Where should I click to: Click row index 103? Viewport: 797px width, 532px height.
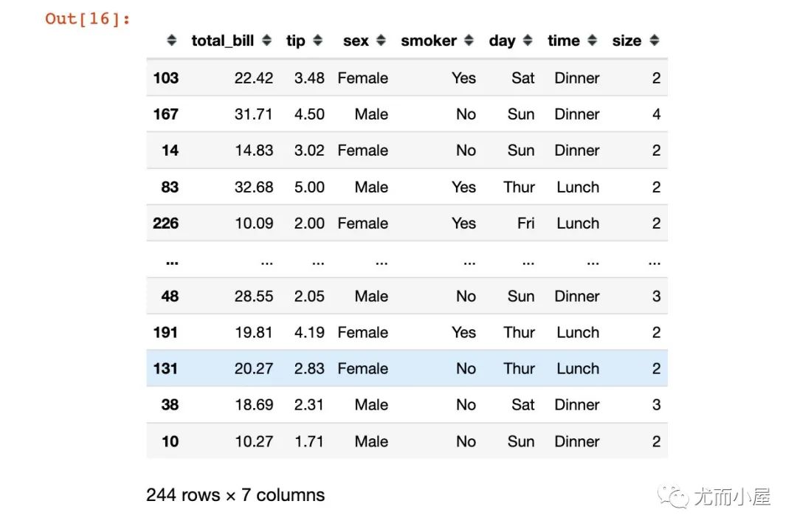pos(165,77)
